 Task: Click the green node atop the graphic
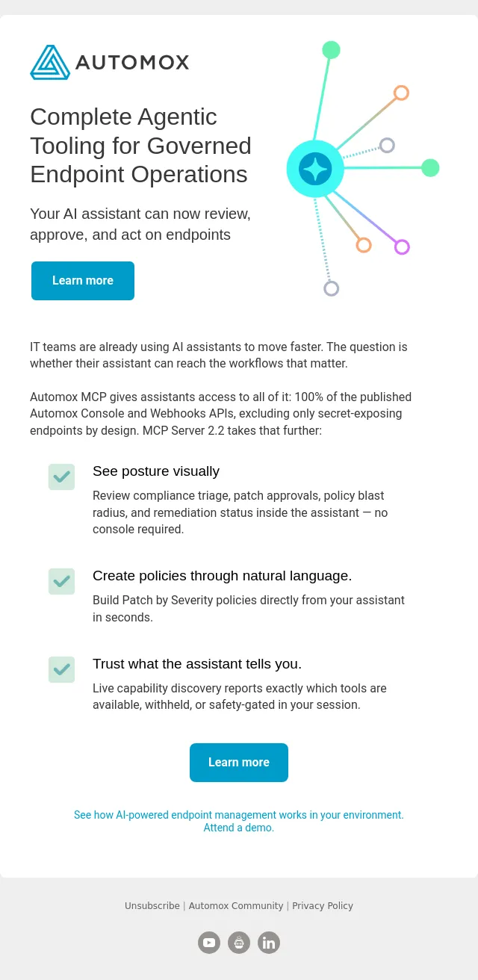pos(331,50)
